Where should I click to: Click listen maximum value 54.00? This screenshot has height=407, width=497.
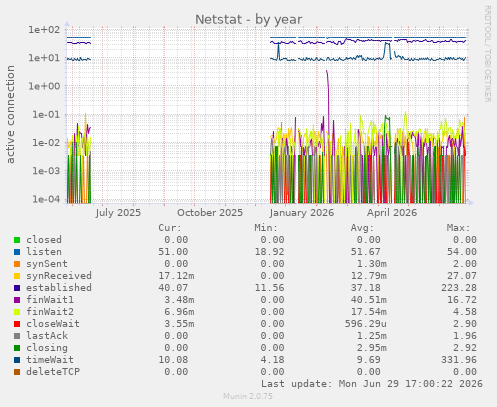pyautogui.click(x=462, y=252)
